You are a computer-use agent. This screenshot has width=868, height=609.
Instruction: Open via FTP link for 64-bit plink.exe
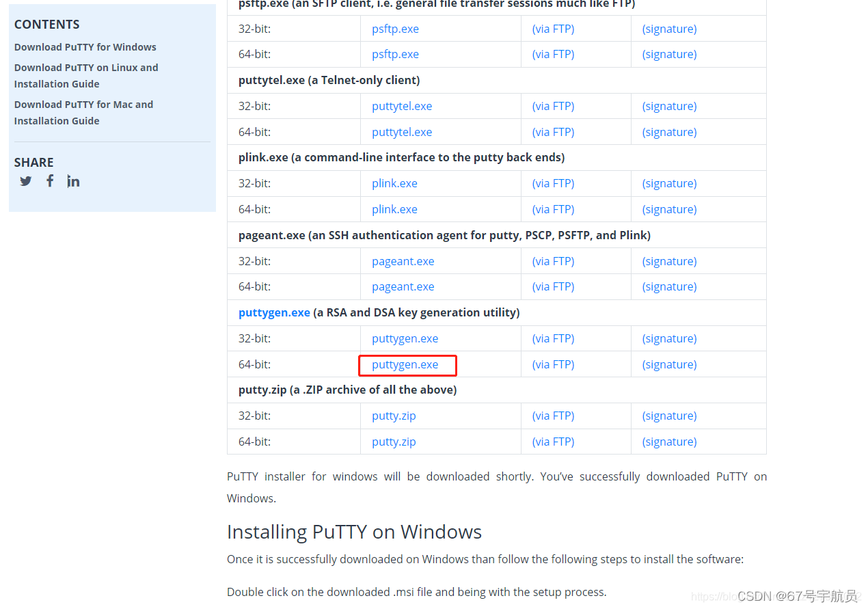(553, 209)
